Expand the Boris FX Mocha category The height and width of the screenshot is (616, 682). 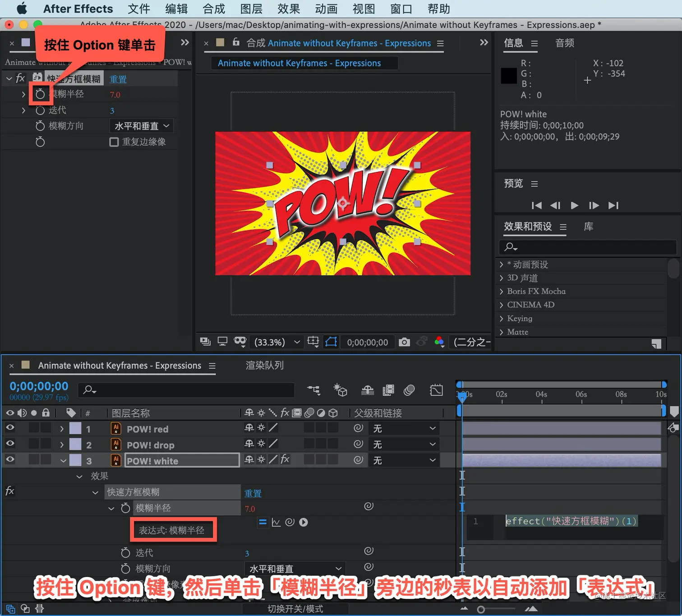[501, 292]
